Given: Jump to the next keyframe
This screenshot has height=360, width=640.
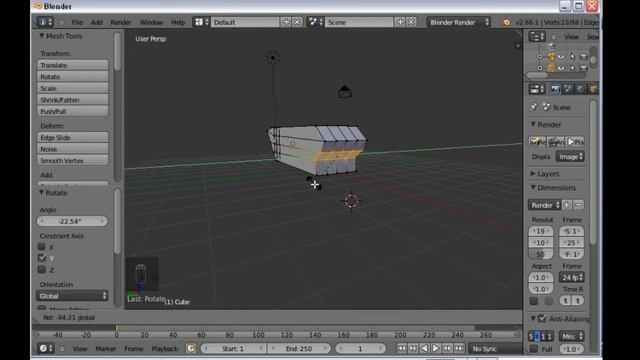Looking at the screenshot, I should coord(448,348).
